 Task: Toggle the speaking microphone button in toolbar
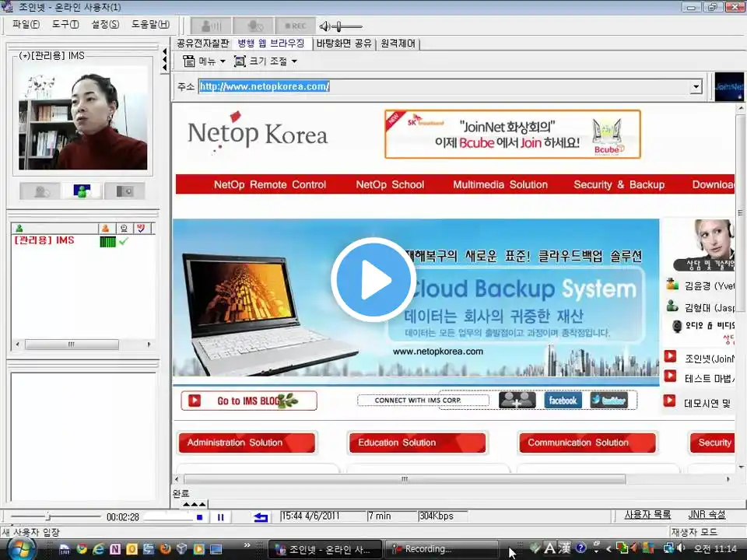(211, 26)
